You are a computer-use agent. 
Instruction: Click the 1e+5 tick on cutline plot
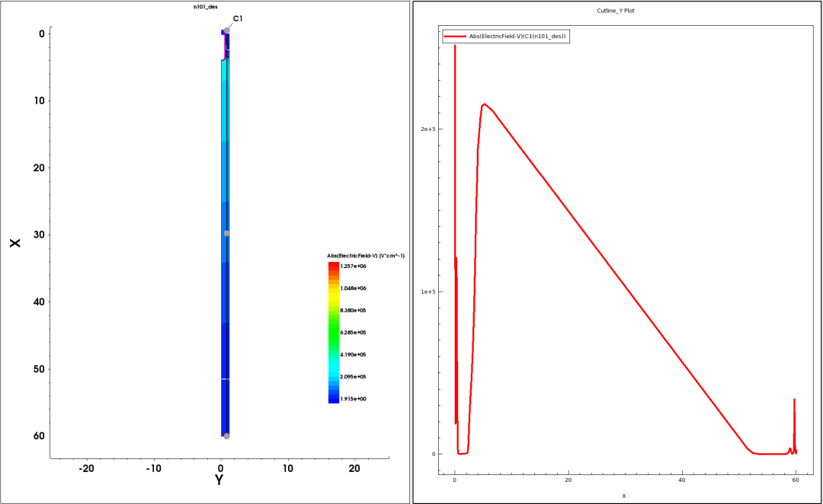click(428, 292)
